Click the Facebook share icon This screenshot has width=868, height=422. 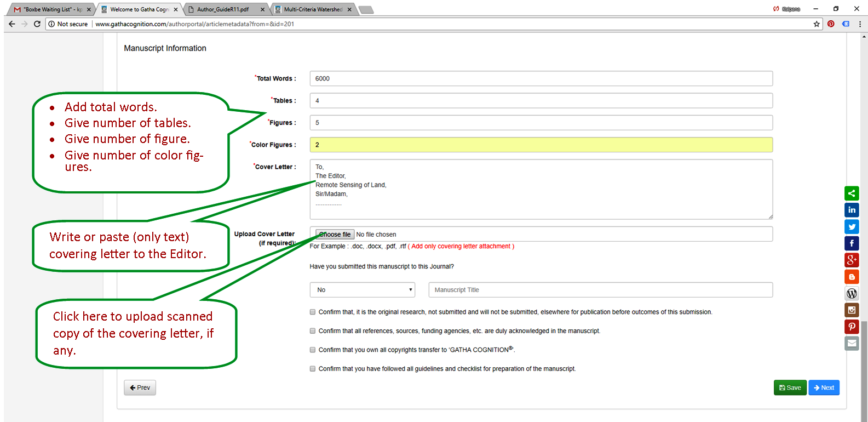(x=852, y=243)
